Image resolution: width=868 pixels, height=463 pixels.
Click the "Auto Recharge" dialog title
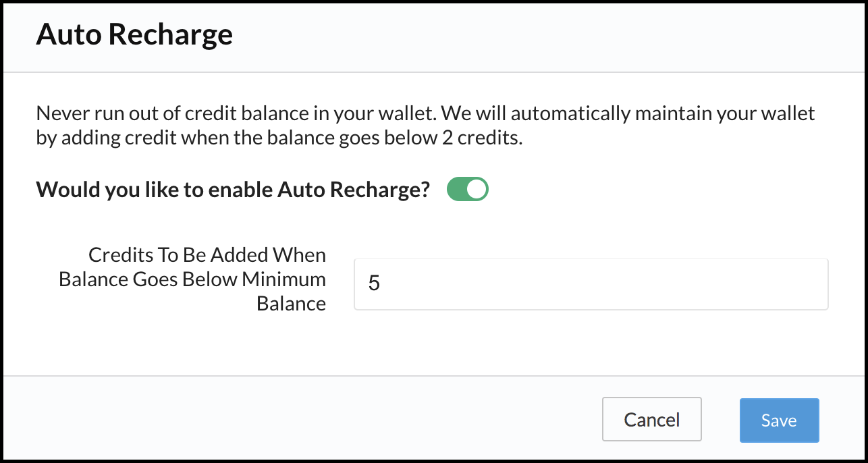(134, 34)
